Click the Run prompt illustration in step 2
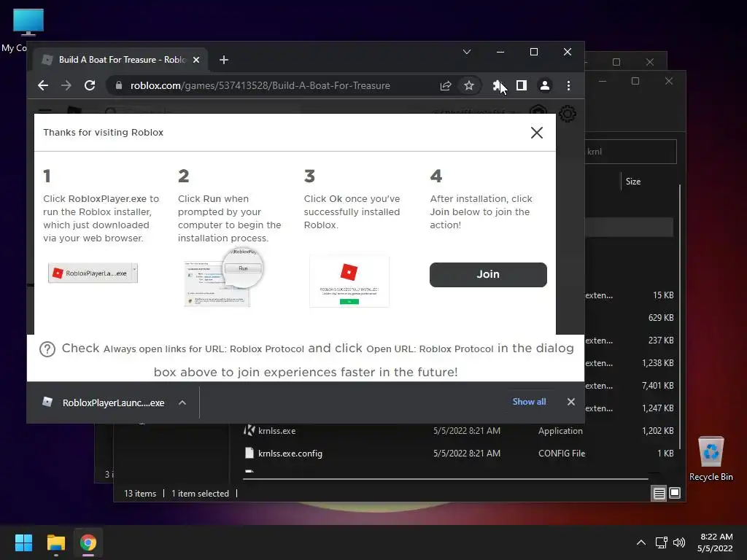Screen dimensions: 747x560 pos(223,277)
